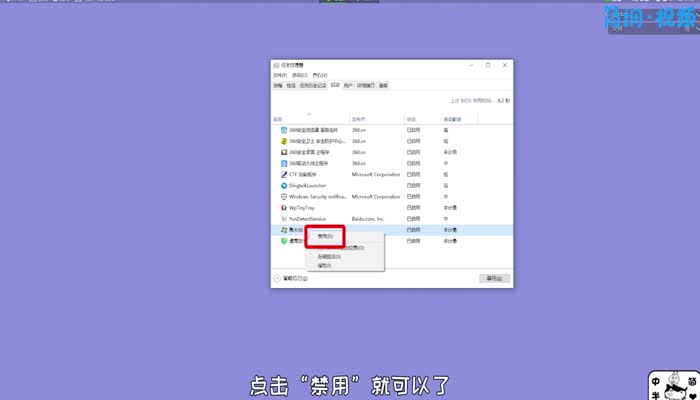This screenshot has height=400, width=700.
Task: Sort by the 名称 column header
Action: [x=279, y=119]
